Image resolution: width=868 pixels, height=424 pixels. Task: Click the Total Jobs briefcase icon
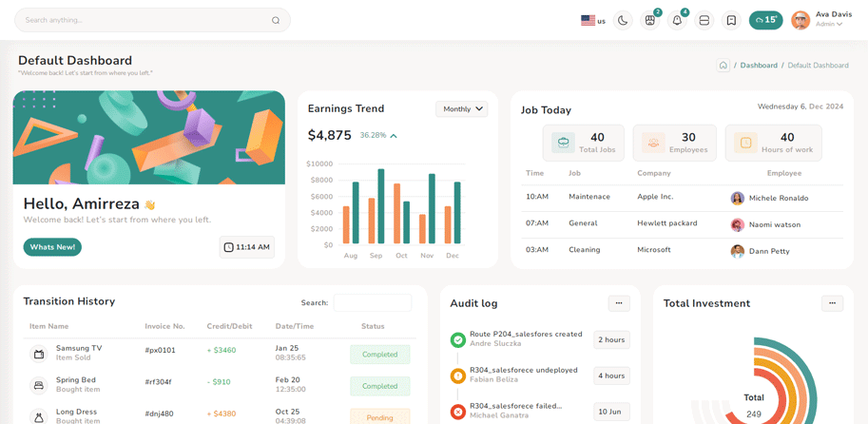(564, 143)
